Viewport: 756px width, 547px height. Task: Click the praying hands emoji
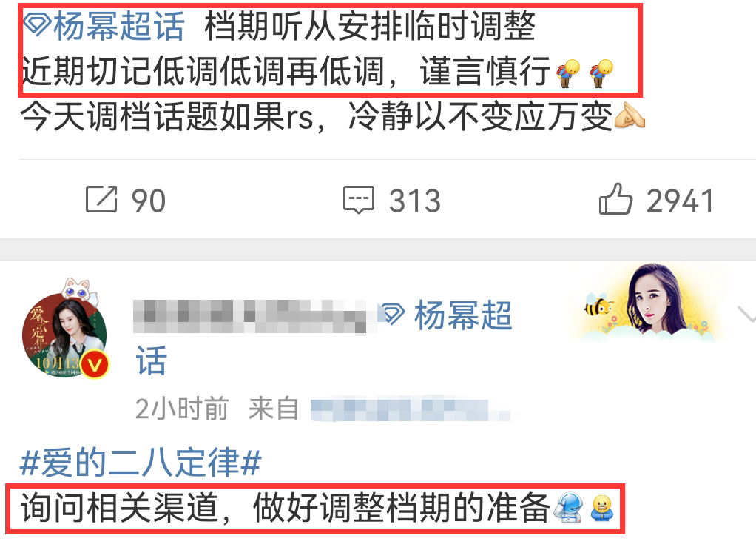click(630, 116)
